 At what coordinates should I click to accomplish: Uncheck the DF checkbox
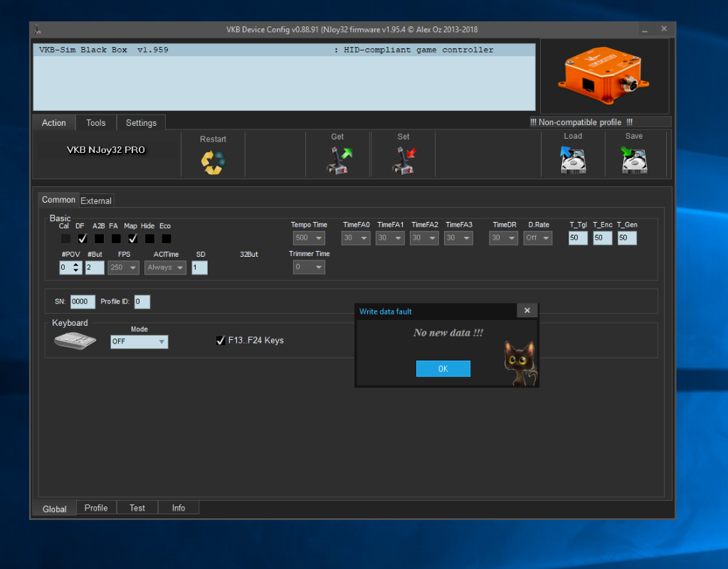click(82, 238)
